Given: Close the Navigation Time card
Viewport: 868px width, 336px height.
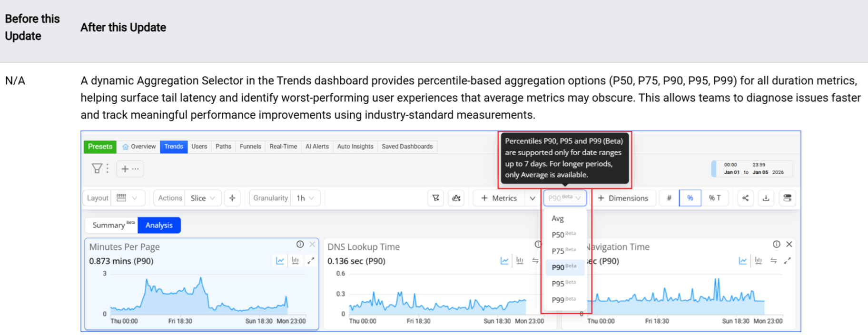Looking at the screenshot, I should pos(789,244).
